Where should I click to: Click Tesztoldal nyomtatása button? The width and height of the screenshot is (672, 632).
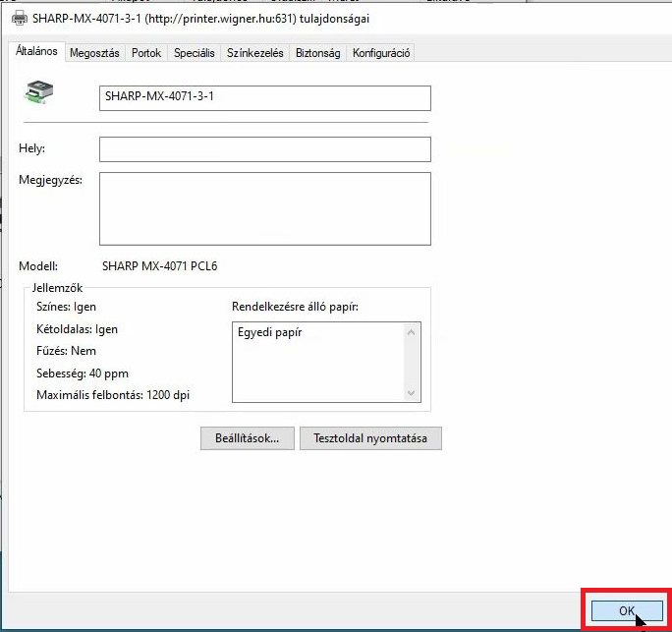pyautogui.click(x=370, y=438)
